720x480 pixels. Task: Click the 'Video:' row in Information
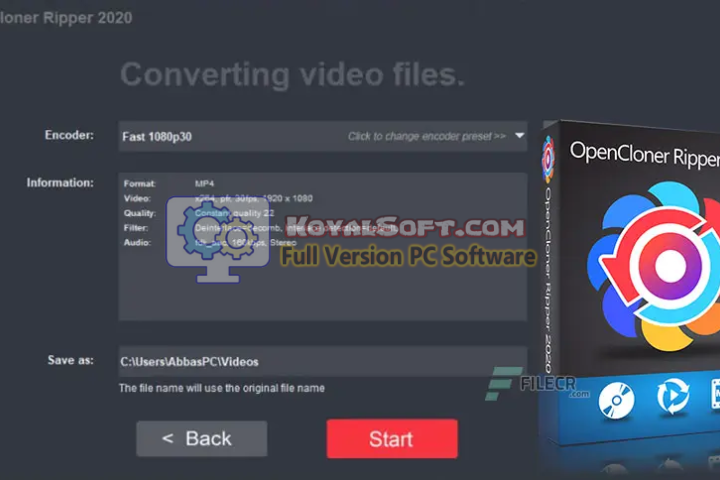pyautogui.click(x=218, y=198)
